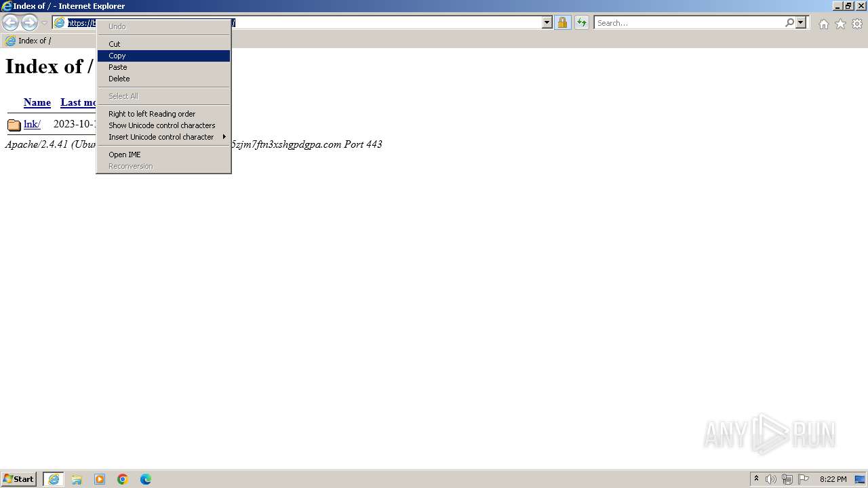Sort by Last modified column link
Viewport: 868px width, 488px height.
click(x=78, y=102)
